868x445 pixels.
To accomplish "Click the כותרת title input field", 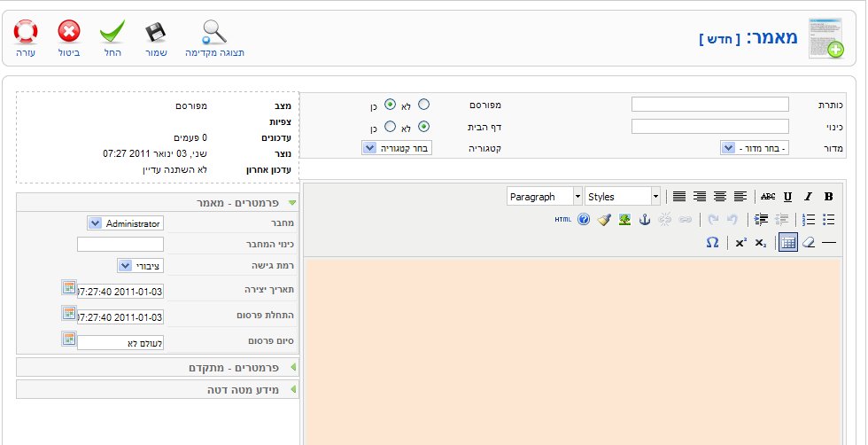I will coord(710,105).
